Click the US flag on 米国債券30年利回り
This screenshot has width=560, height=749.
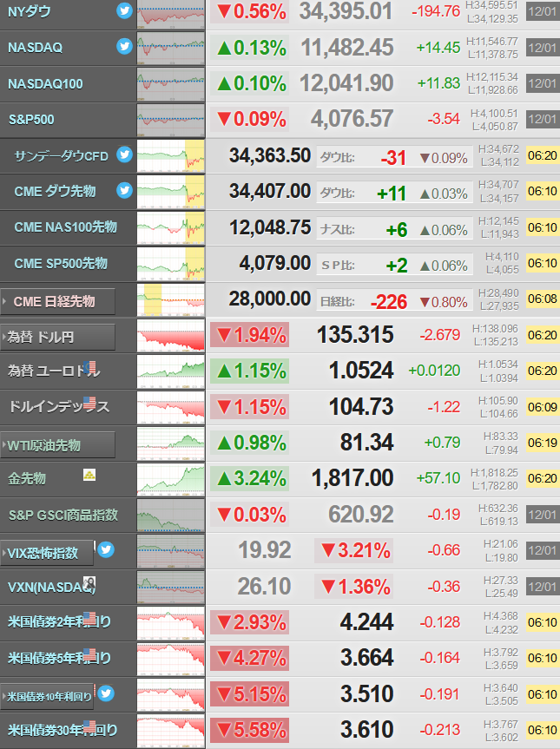point(89,726)
